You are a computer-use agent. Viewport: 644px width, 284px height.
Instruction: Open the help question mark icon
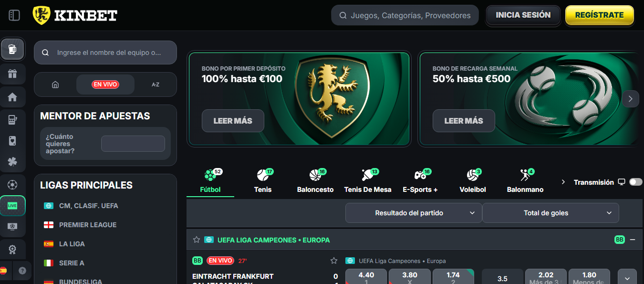pyautogui.click(x=22, y=271)
